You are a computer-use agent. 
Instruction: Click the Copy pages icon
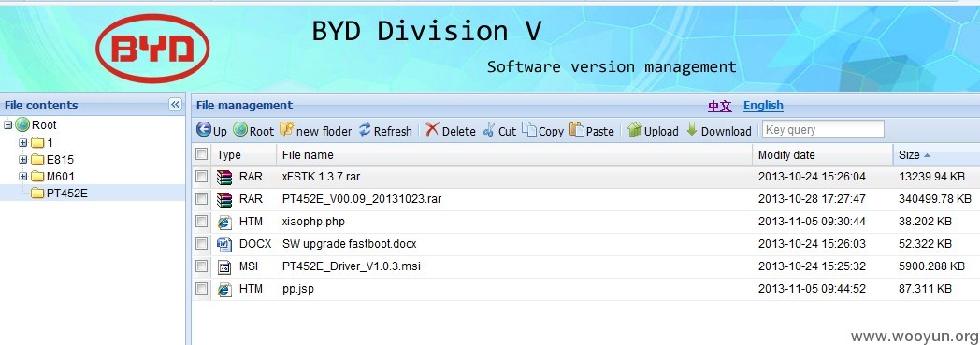point(529,129)
